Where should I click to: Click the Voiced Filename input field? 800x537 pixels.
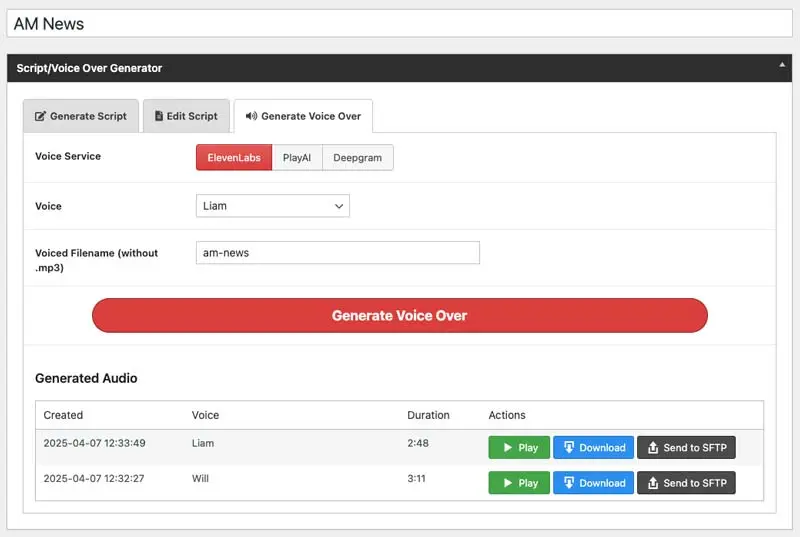pyautogui.click(x=337, y=253)
